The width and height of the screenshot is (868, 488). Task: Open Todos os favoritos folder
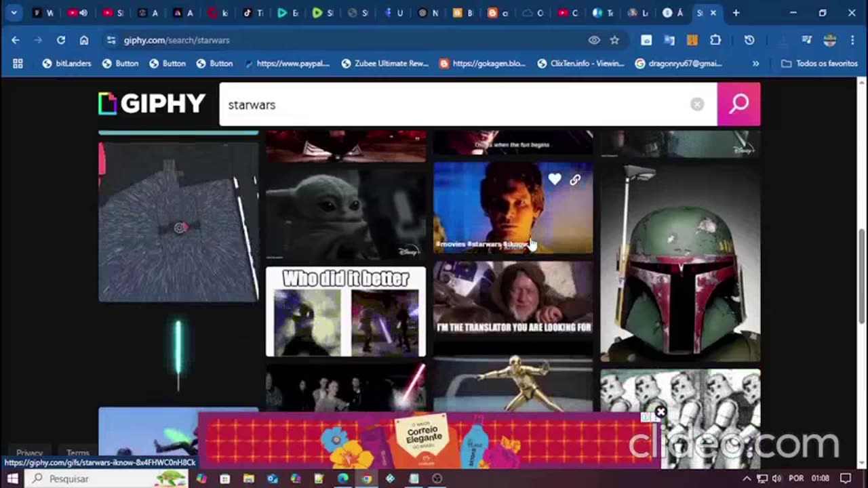click(x=819, y=64)
